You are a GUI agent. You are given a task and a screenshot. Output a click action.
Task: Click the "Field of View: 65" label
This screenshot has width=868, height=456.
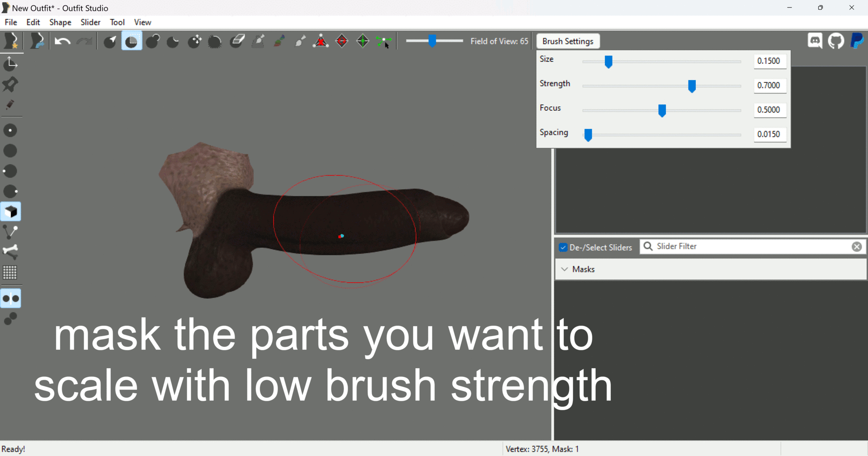[x=499, y=41]
